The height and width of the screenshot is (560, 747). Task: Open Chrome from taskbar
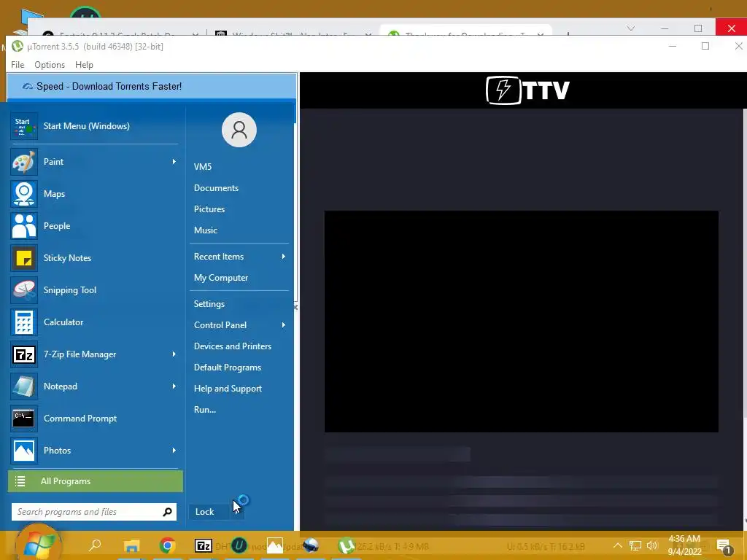pos(167,545)
